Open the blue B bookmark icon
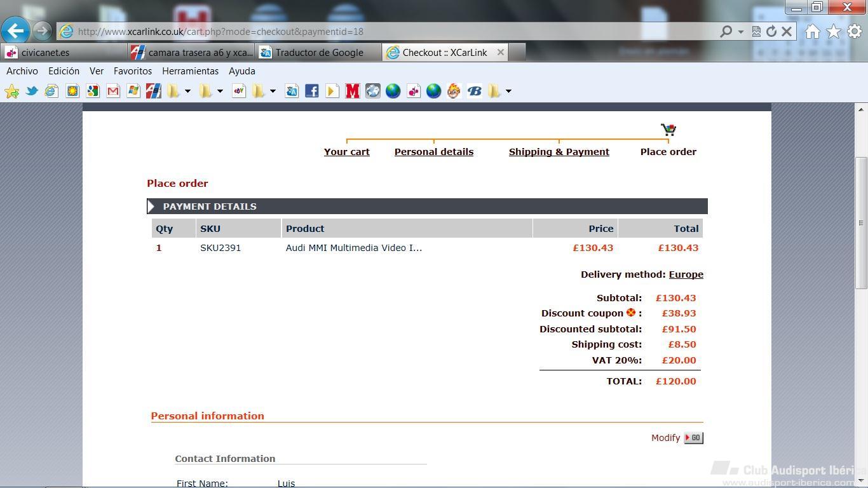 tap(475, 91)
